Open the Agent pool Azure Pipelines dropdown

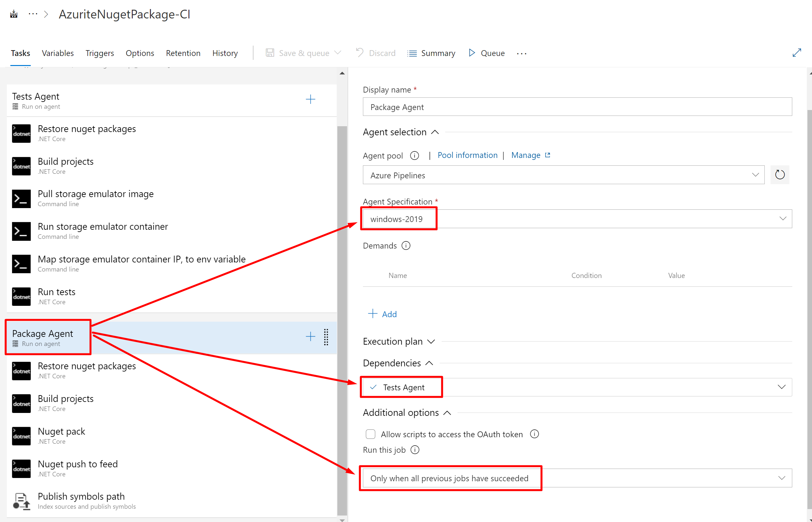pos(563,175)
